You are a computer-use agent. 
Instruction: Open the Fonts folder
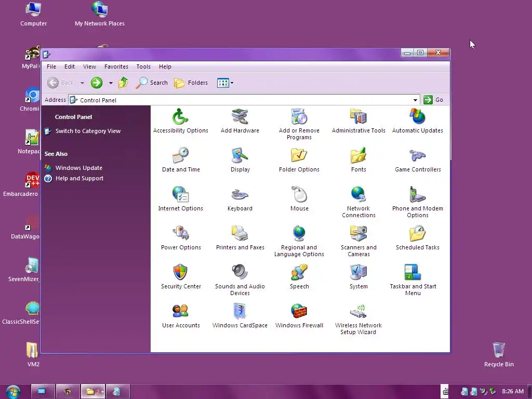(x=358, y=160)
